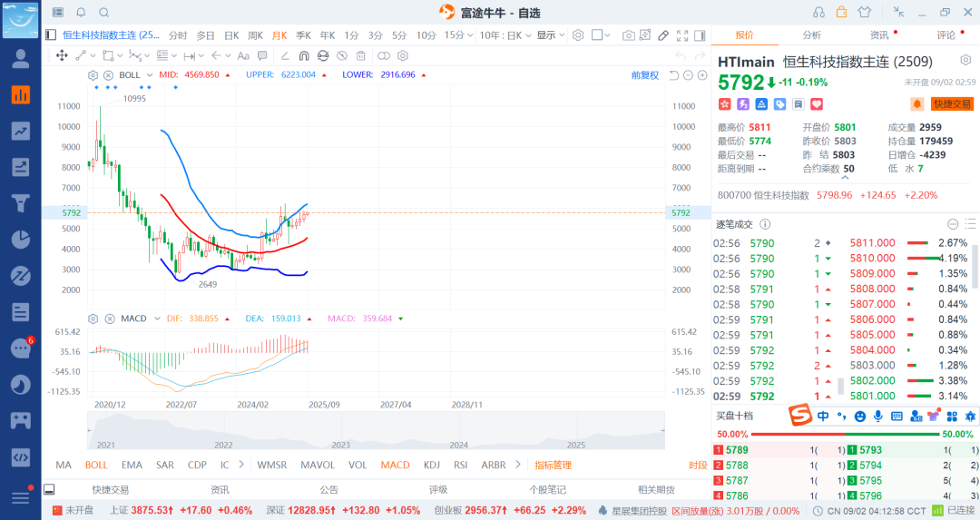The height and width of the screenshot is (520, 980).
Task: Click the red heart favorite icon
Action: click(817, 104)
